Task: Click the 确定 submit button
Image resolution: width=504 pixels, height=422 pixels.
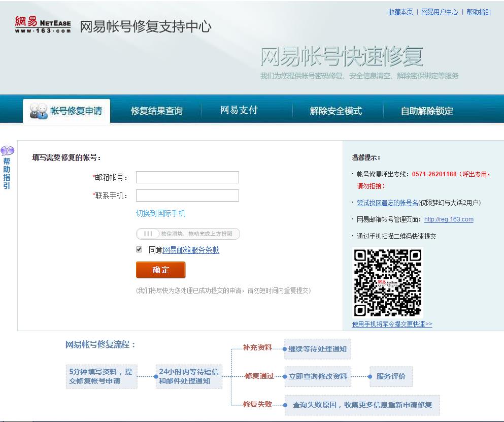Action: (x=161, y=270)
